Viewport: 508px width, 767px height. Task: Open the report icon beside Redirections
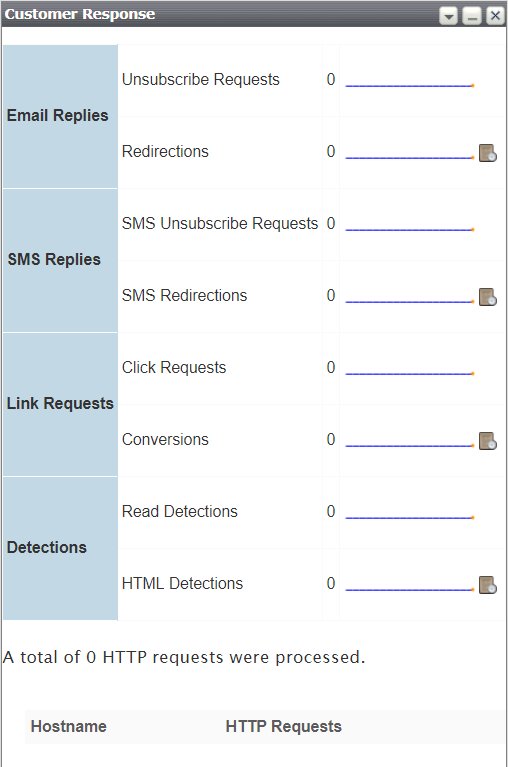[487, 153]
